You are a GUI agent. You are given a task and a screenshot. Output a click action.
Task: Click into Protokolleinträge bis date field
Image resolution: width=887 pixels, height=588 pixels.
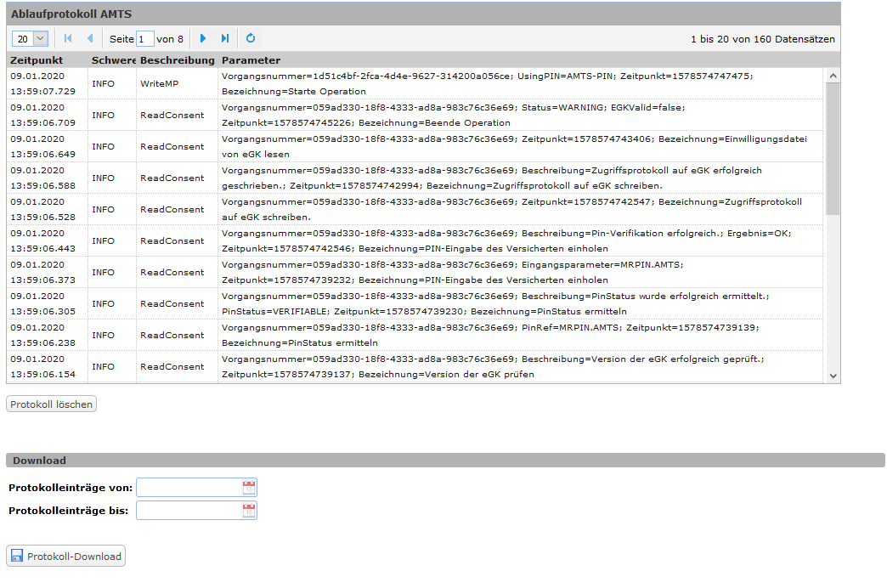189,511
